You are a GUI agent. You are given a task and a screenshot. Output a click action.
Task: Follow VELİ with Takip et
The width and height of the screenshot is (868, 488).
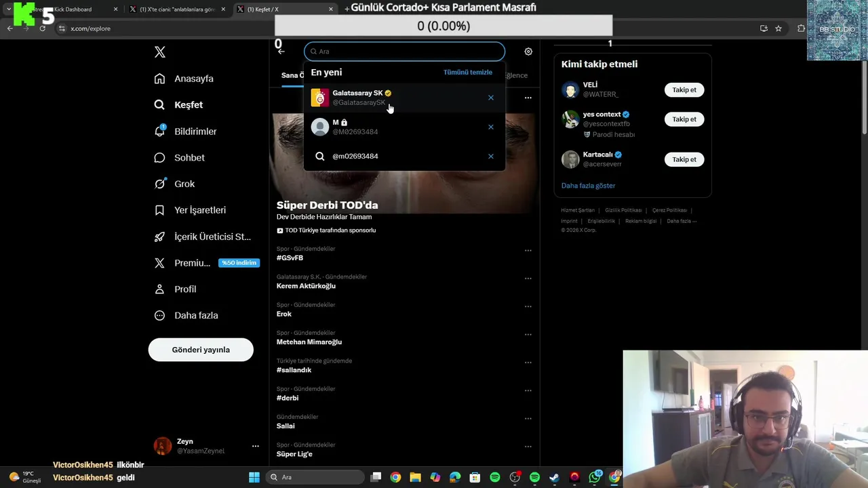(684, 90)
